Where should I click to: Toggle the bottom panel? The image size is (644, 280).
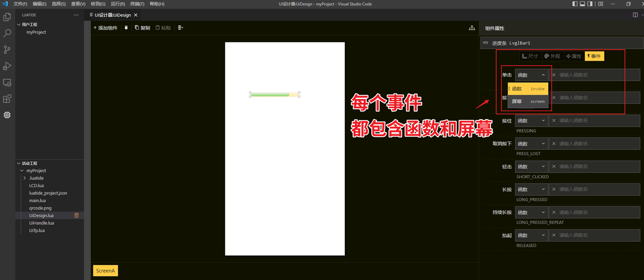tap(583, 4)
